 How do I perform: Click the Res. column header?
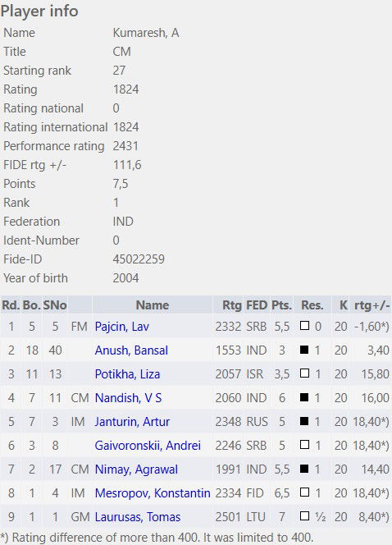point(312,305)
